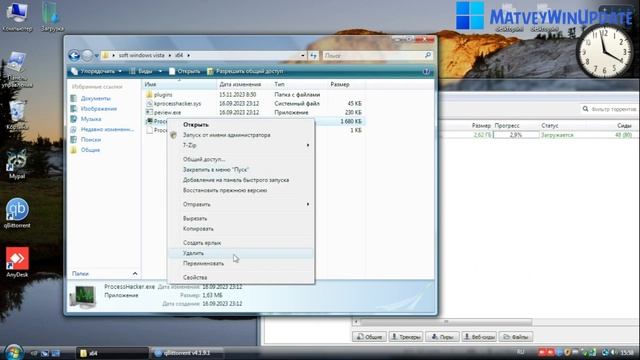This screenshot has height=360, width=640.
Task: Click the Explorer help question mark icon
Action: [x=426, y=71]
